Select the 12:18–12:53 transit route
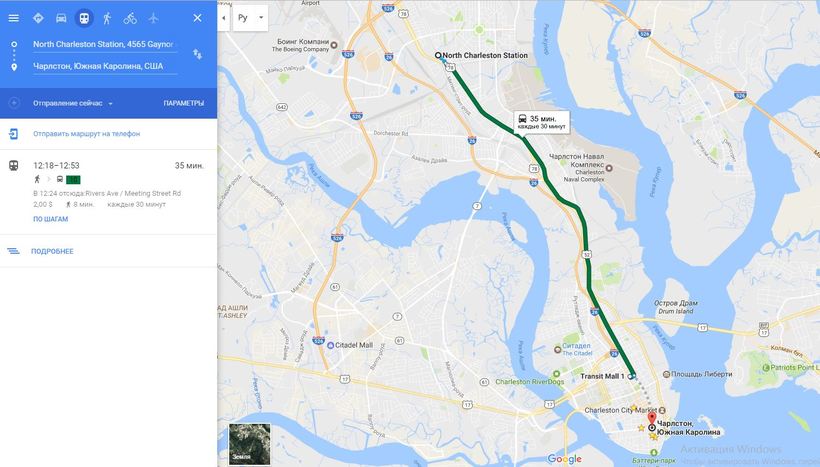The image size is (820, 467). click(x=108, y=192)
